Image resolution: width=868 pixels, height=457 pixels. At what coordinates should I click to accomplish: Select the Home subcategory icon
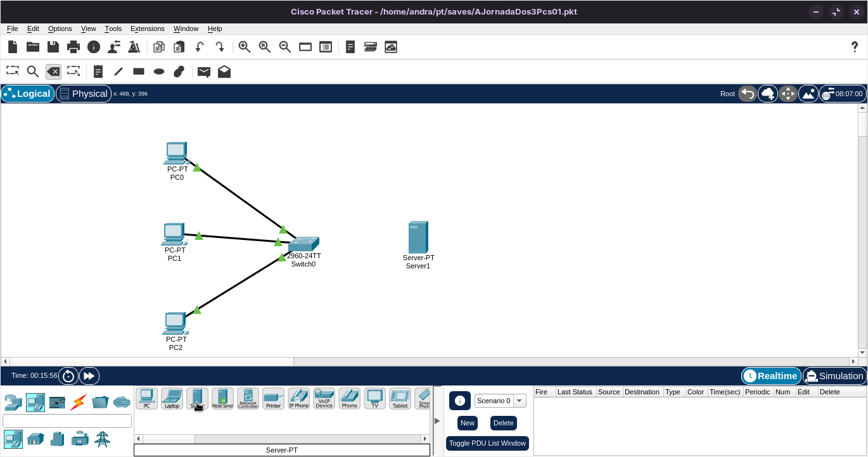[35, 439]
